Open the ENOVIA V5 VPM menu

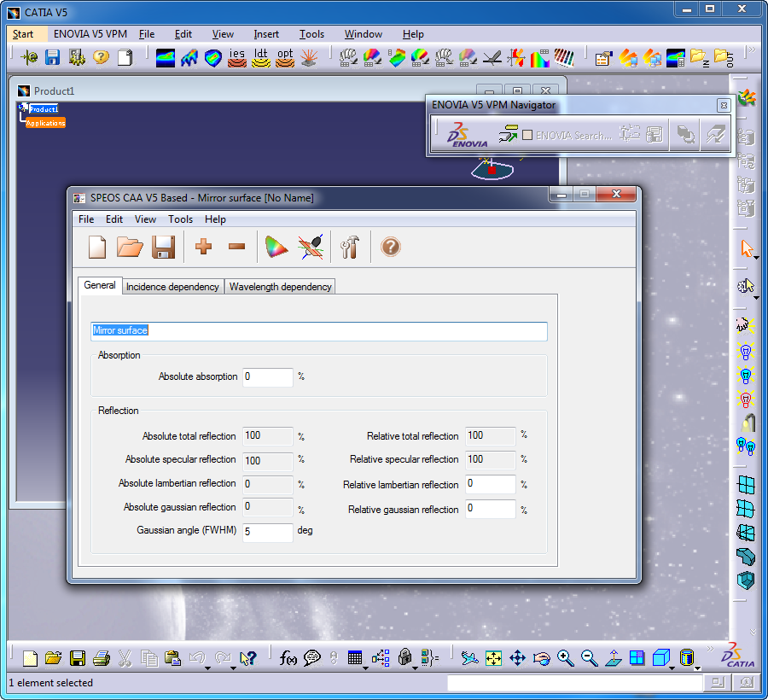pos(90,34)
